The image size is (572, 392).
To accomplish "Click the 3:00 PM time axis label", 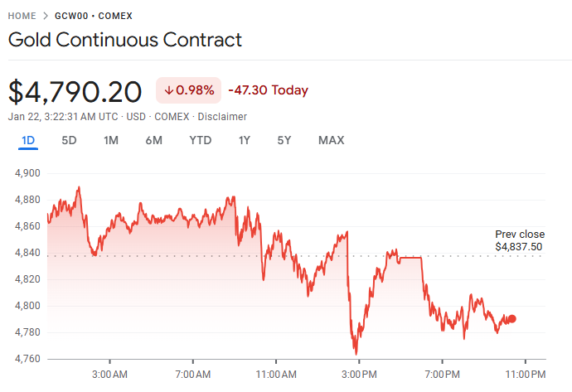I will (x=358, y=374).
